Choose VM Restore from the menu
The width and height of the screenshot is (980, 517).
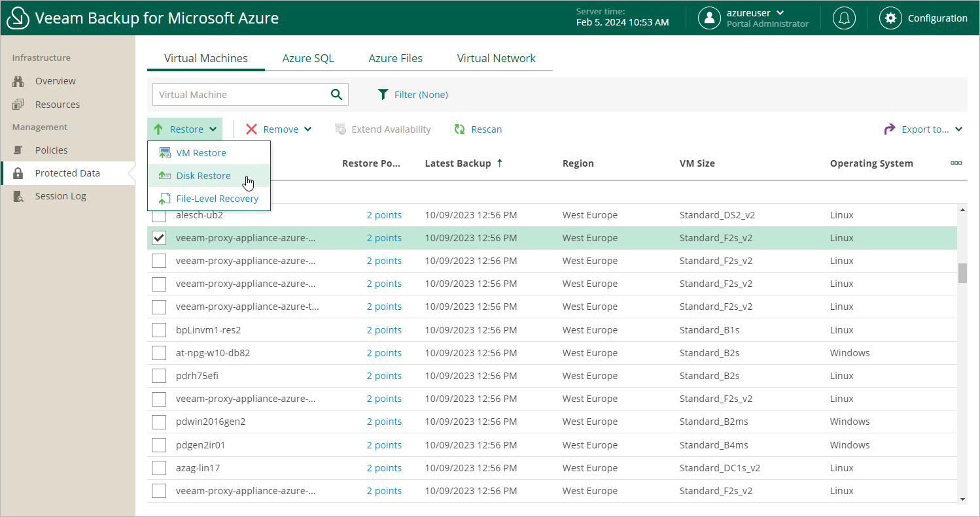pyautogui.click(x=209, y=153)
